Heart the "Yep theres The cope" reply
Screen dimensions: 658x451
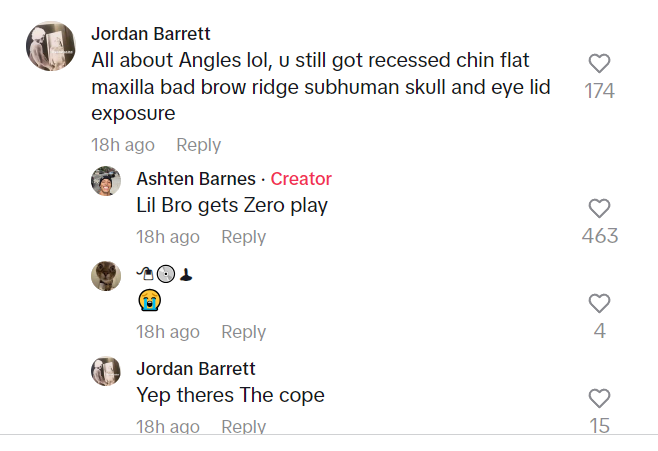pyautogui.click(x=599, y=399)
